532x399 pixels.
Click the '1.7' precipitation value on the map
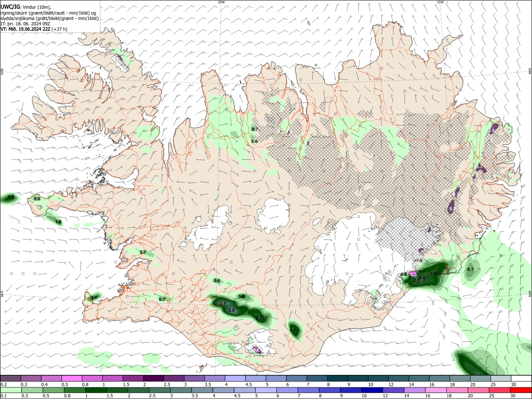click(292, 331)
